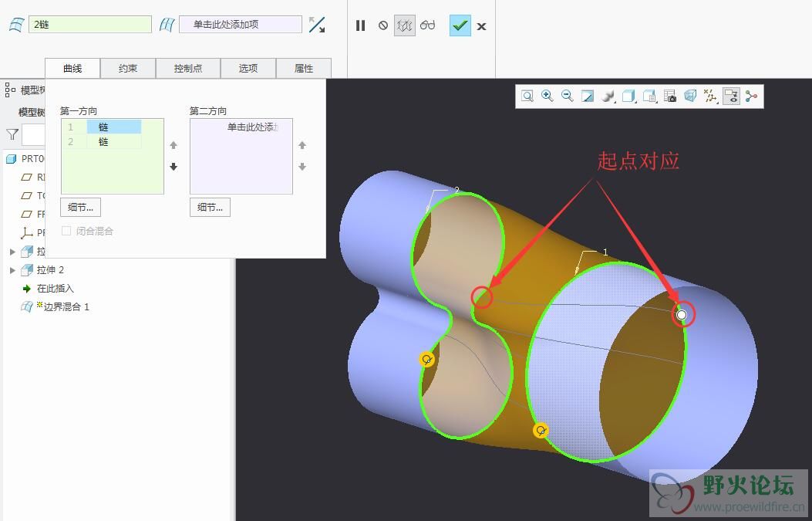
Task: Toggle the 闭合混合 checkbox
Action: pos(66,231)
